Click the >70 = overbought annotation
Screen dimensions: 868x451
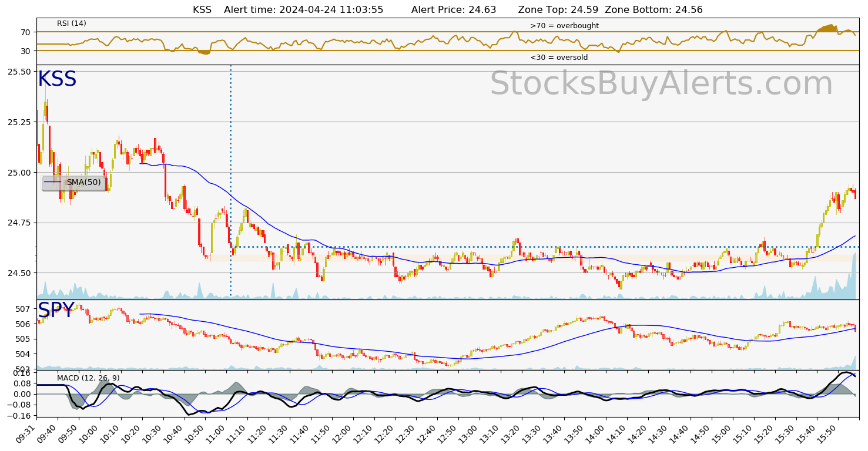564,26
